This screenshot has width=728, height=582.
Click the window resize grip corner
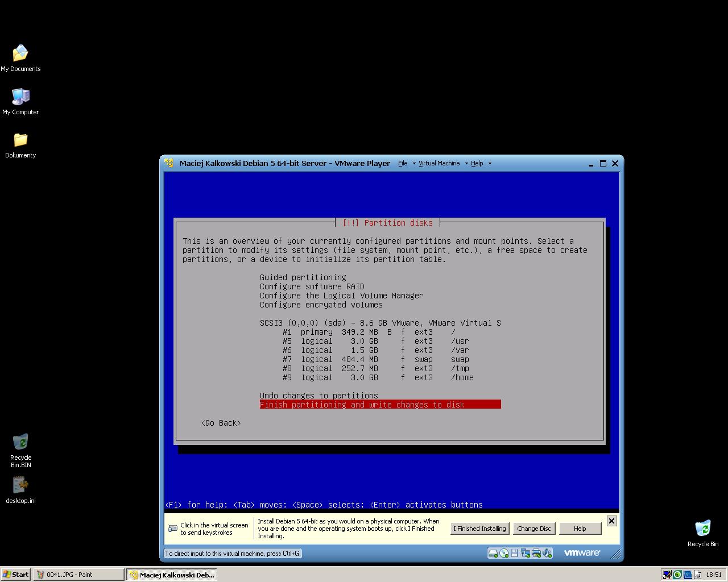pyautogui.click(x=615, y=554)
